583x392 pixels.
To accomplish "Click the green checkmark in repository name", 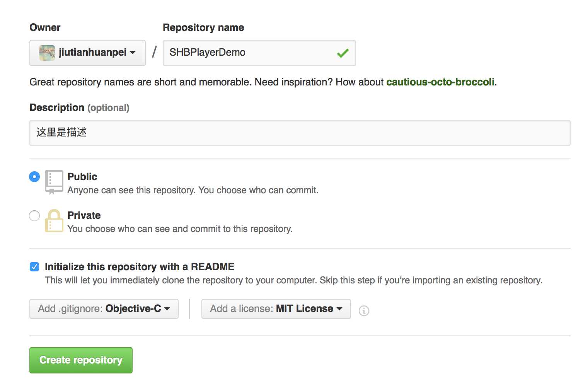I will click(343, 53).
